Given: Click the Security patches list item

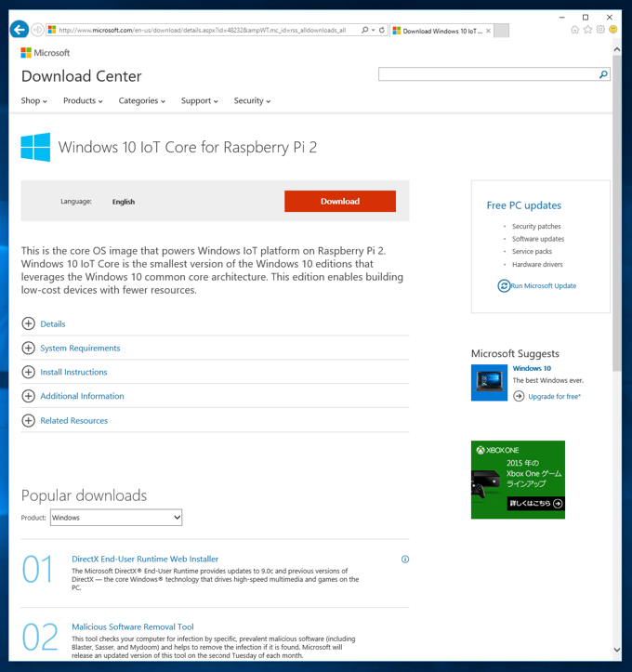Looking at the screenshot, I should 536,226.
